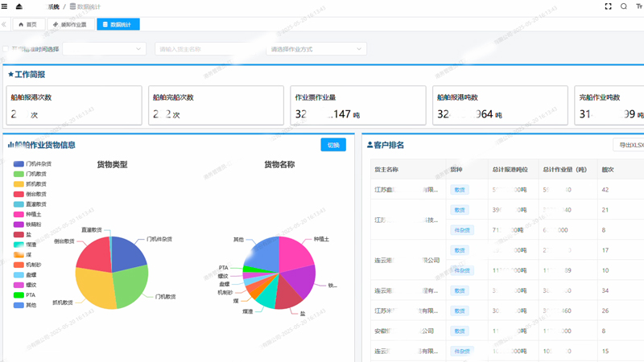Viewport: 644px width, 362px height.
Task: Click the 件杂货 tag in the 15 艘次 row
Action: point(462,352)
